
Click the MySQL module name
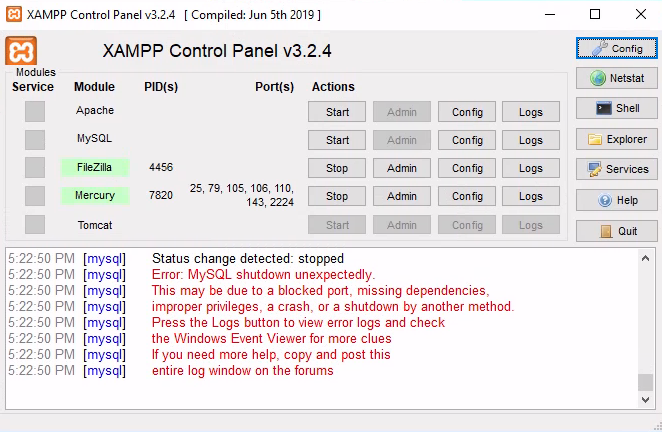click(95, 138)
